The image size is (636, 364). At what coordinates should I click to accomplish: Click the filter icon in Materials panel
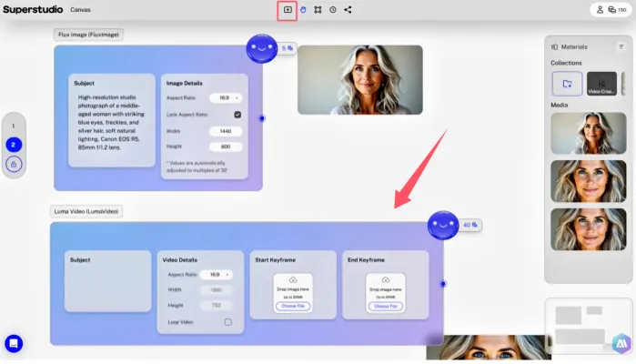(621, 46)
